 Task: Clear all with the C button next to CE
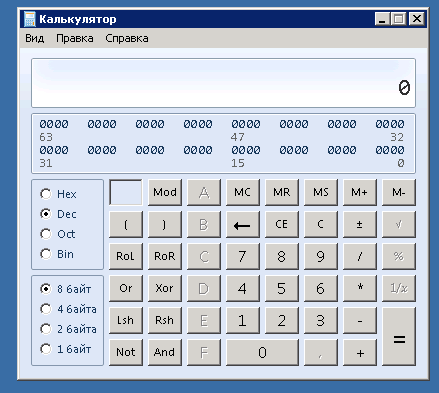pos(321,224)
